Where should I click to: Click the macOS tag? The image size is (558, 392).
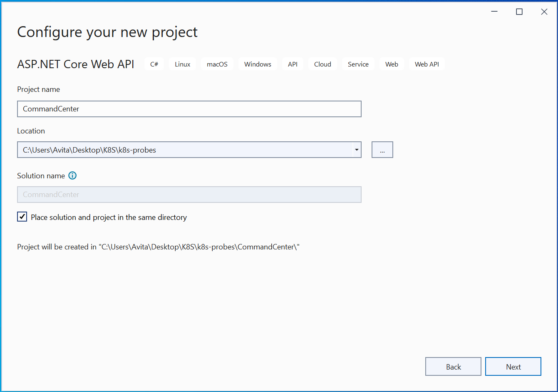coord(217,64)
